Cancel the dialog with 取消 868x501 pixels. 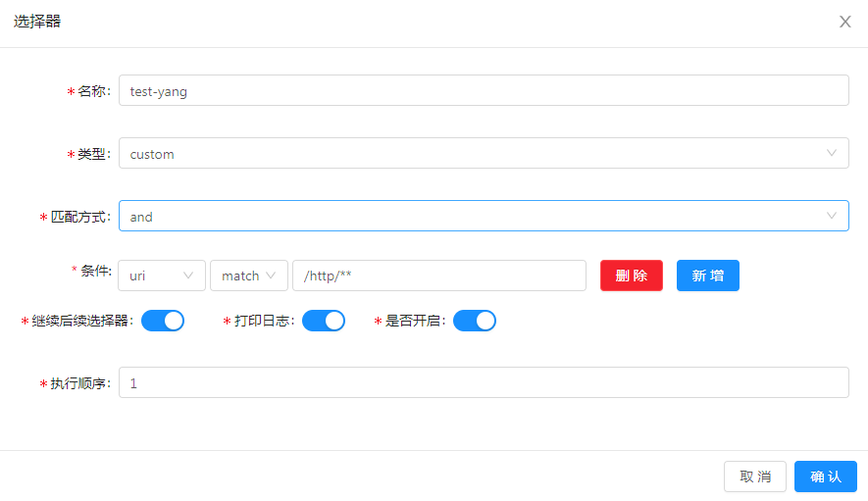coord(755,476)
